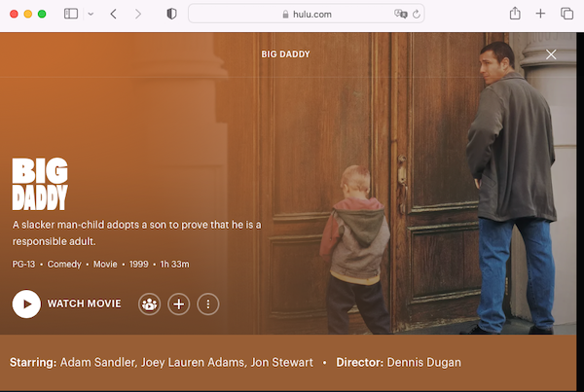Enter full screen with the green button

tap(42, 15)
